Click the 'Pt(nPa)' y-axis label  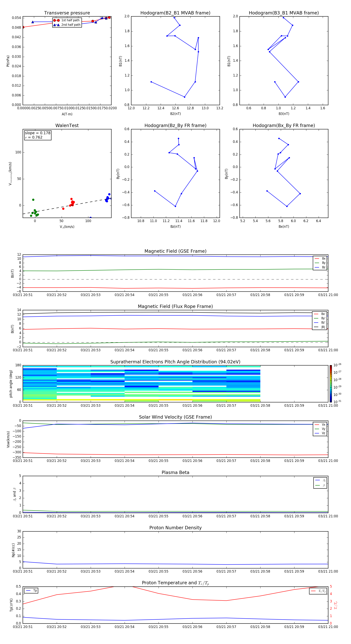pyautogui.click(x=8, y=61)
